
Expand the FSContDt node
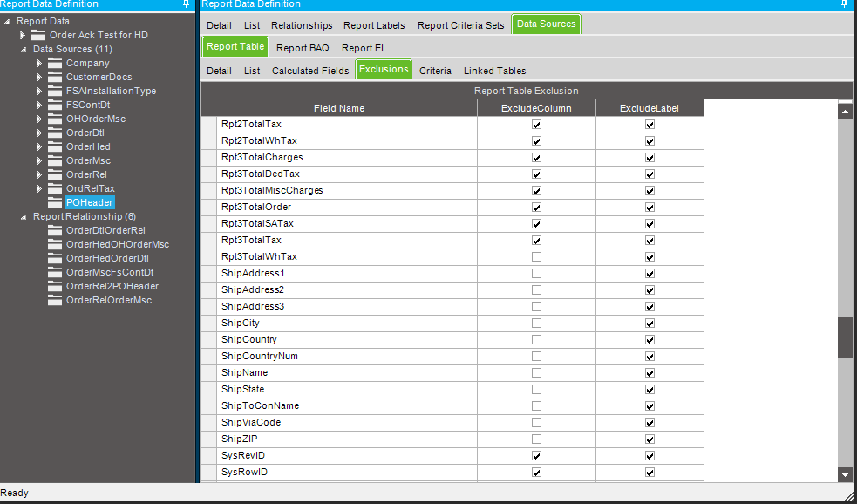[x=39, y=105]
